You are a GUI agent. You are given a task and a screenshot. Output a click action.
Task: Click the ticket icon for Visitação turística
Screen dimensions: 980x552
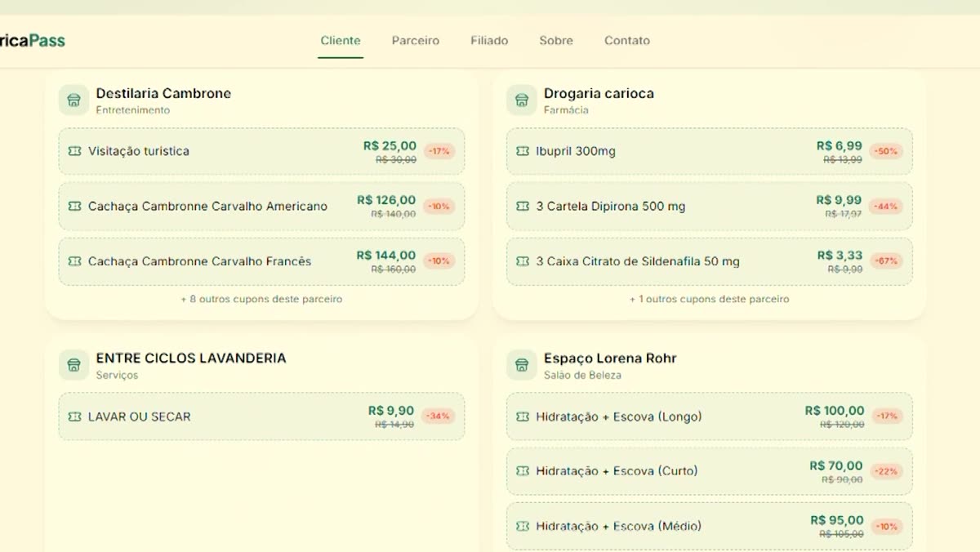[x=75, y=151]
